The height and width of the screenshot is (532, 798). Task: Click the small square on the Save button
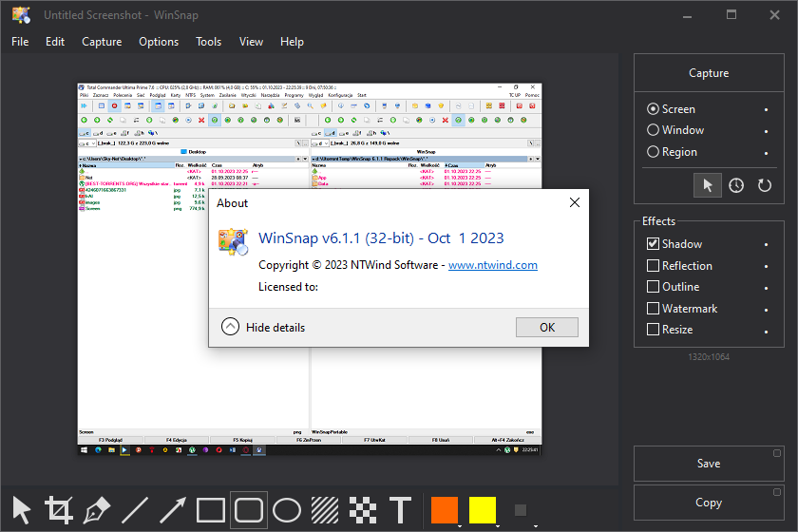777,453
